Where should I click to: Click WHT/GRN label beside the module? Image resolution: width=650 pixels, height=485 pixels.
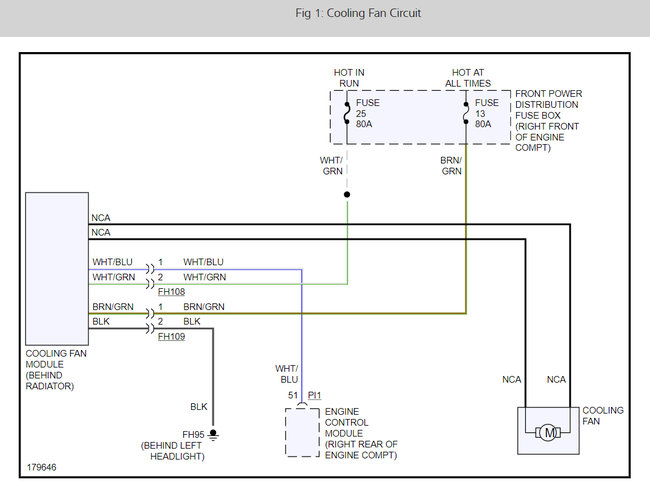point(114,277)
